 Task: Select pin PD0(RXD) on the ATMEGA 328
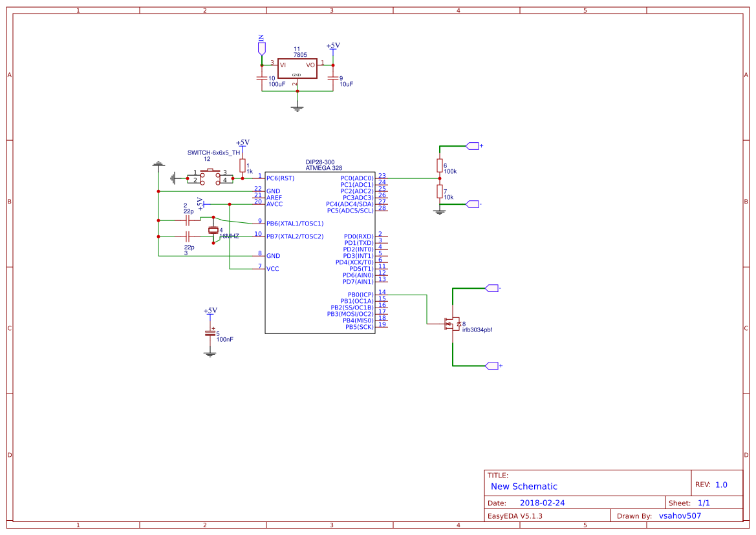click(x=359, y=236)
